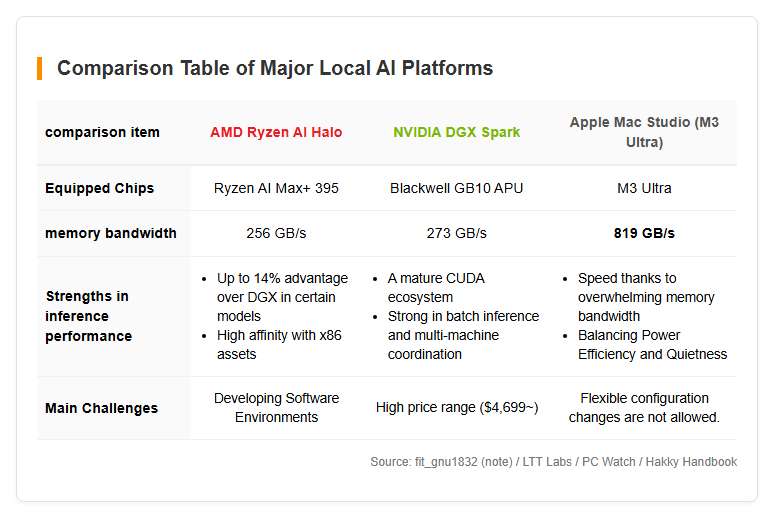Select the 'Strengths in inference performance' row label
774x519 pixels.
(x=88, y=316)
